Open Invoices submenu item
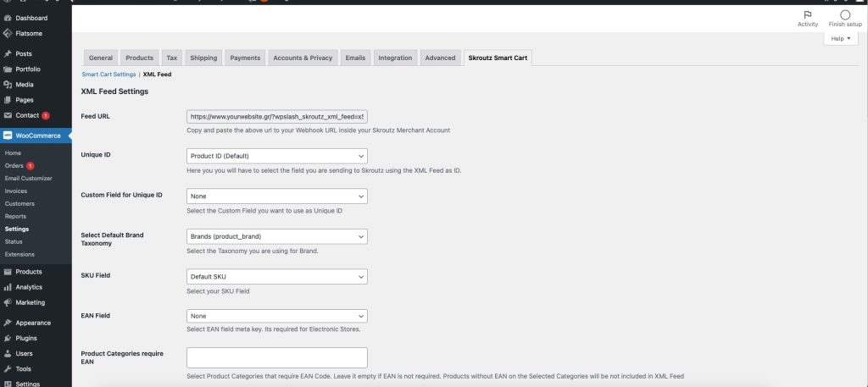 tap(15, 191)
